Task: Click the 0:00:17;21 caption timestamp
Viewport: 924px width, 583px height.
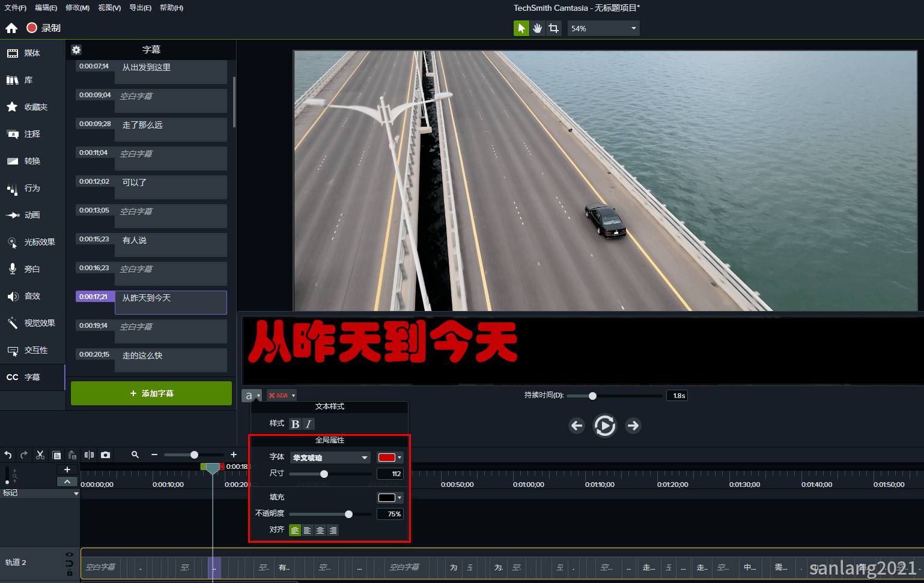Action: [x=94, y=297]
